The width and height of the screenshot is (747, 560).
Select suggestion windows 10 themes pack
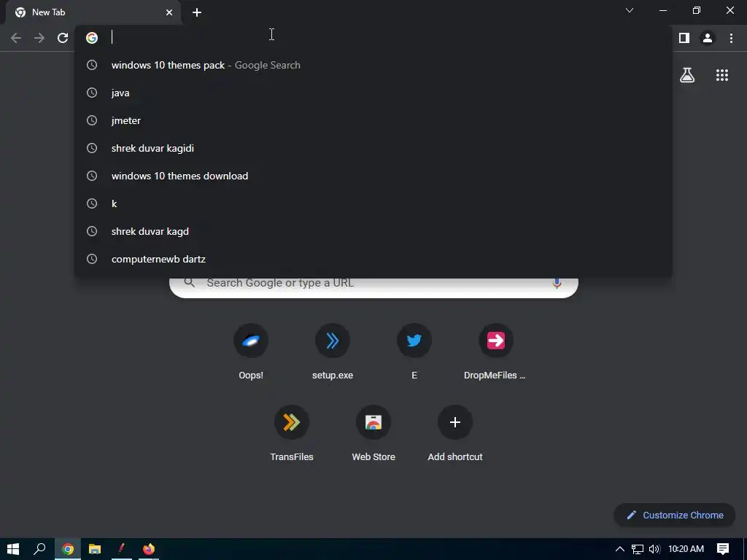[373, 65]
